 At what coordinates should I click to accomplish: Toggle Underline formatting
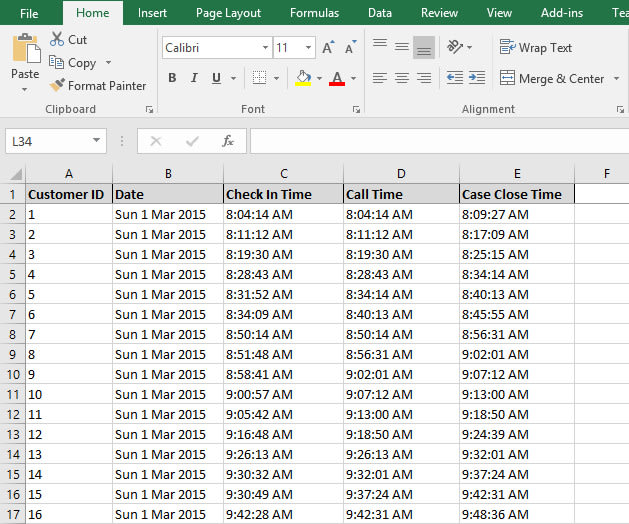(x=216, y=78)
